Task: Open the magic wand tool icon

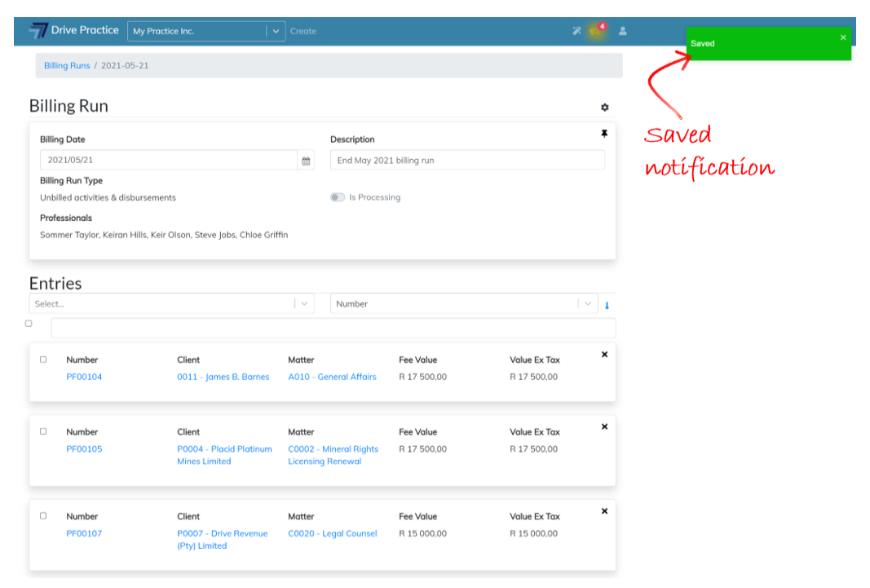Action: click(576, 31)
